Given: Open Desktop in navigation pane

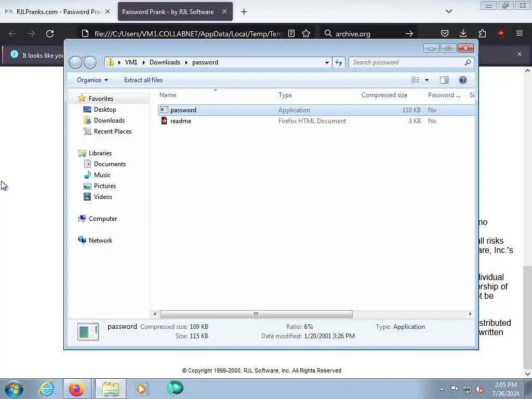Looking at the screenshot, I should click(105, 110).
